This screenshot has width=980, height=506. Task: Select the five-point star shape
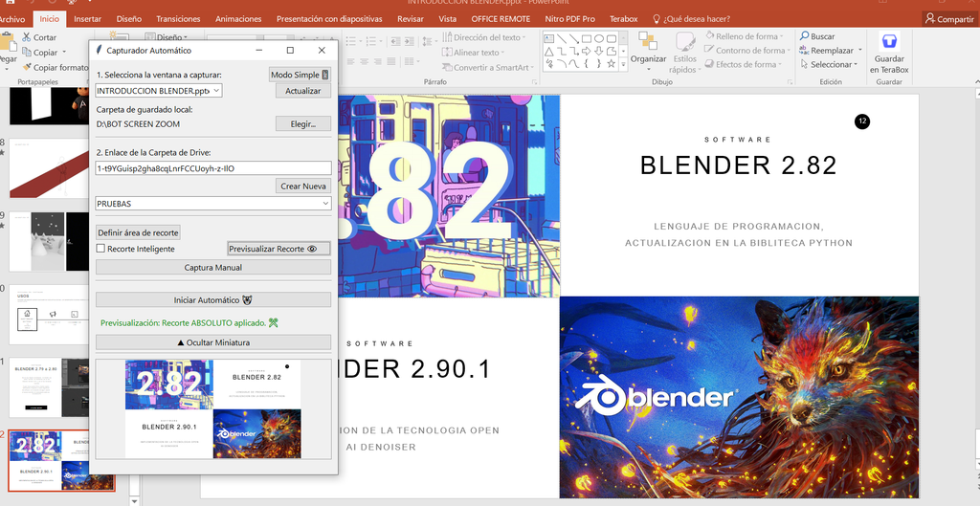pyautogui.click(x=612, y=64)
